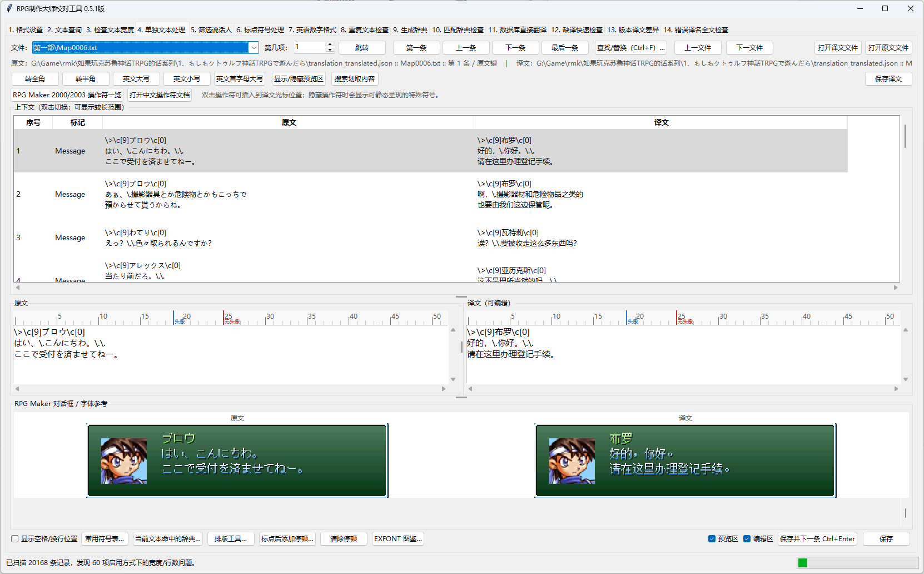The width and height of the screenshot is (924, 574).
Task: Click the 打开译文文件 button
Action: pos(838,48)
